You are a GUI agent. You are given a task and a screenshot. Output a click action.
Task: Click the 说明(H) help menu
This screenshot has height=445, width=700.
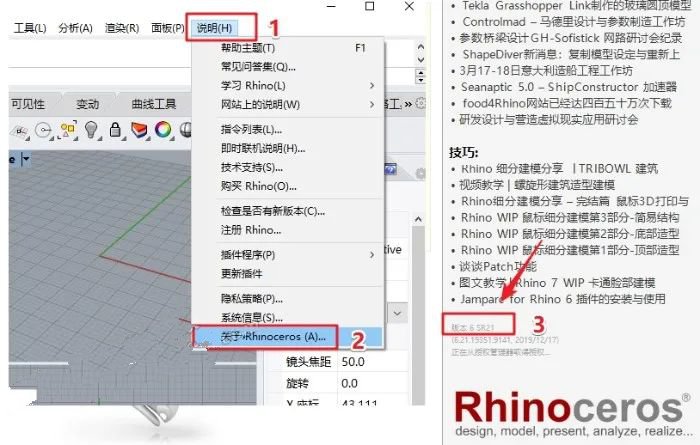(214, 28)
